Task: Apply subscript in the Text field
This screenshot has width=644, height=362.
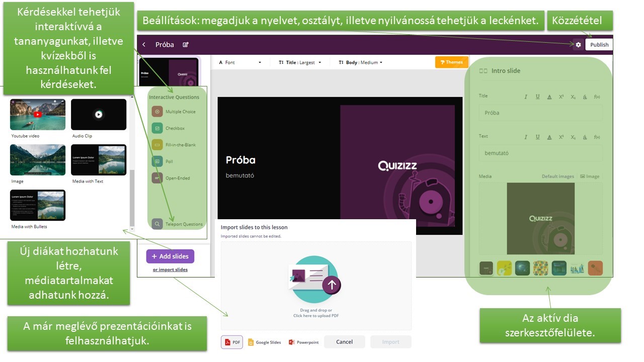Action: coord(573,137)
